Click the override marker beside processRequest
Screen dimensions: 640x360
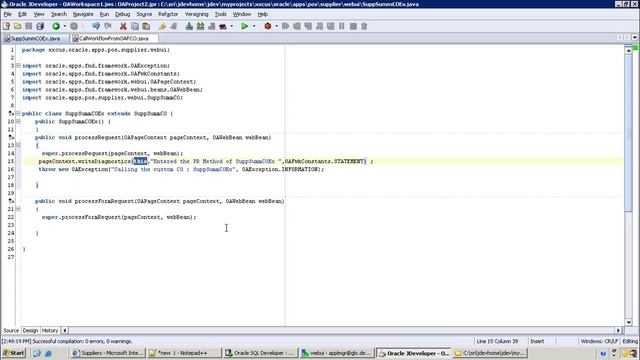[x=11, y=138]
